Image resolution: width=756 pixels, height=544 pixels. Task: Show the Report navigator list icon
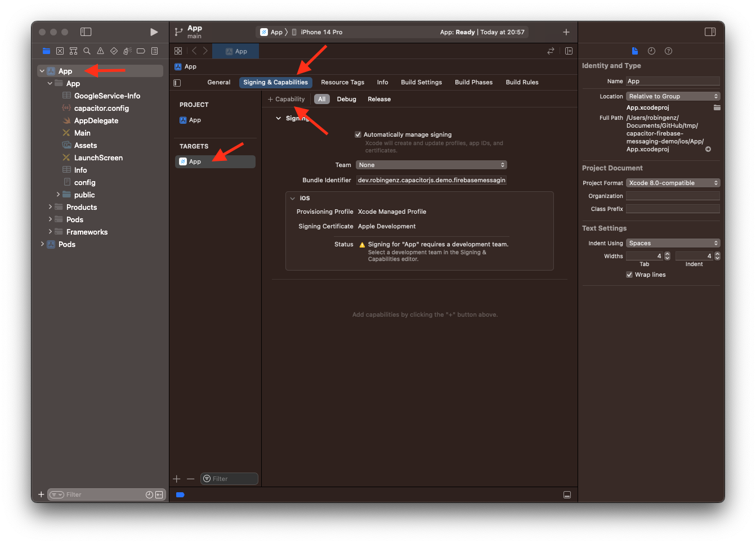(154, 51)
